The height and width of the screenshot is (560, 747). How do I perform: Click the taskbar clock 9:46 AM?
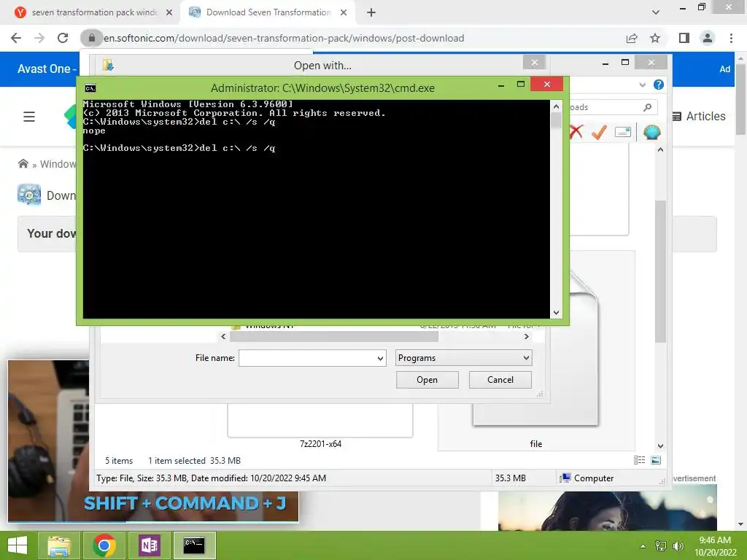[x=715, y=540]
